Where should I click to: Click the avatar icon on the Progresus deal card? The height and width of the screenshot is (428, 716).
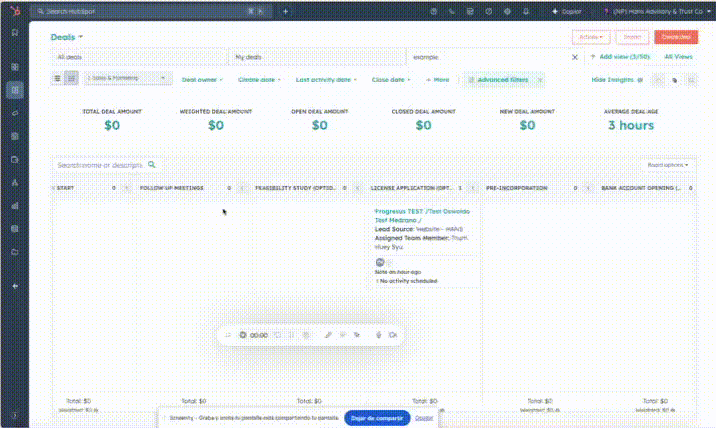[380, 262]
